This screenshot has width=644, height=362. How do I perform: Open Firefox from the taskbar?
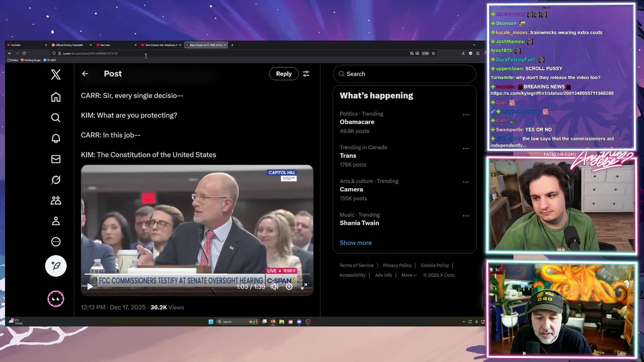[273, 322]
